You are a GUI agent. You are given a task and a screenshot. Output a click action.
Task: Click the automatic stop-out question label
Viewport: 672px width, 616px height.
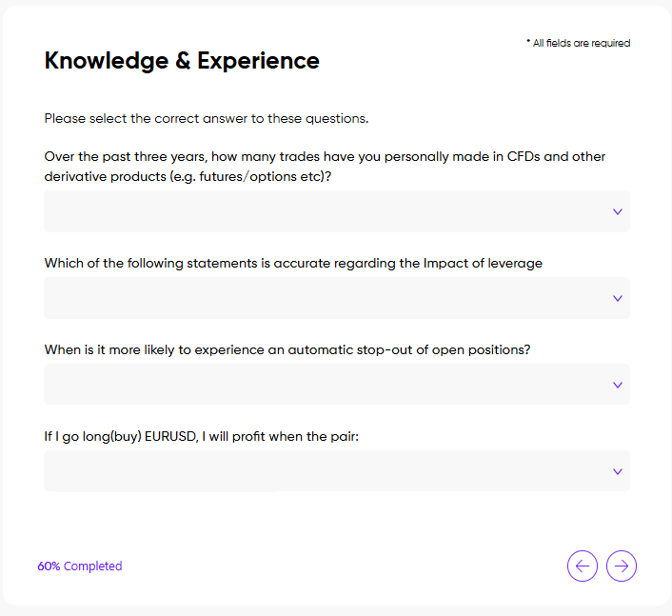click(x=287, y=349)
